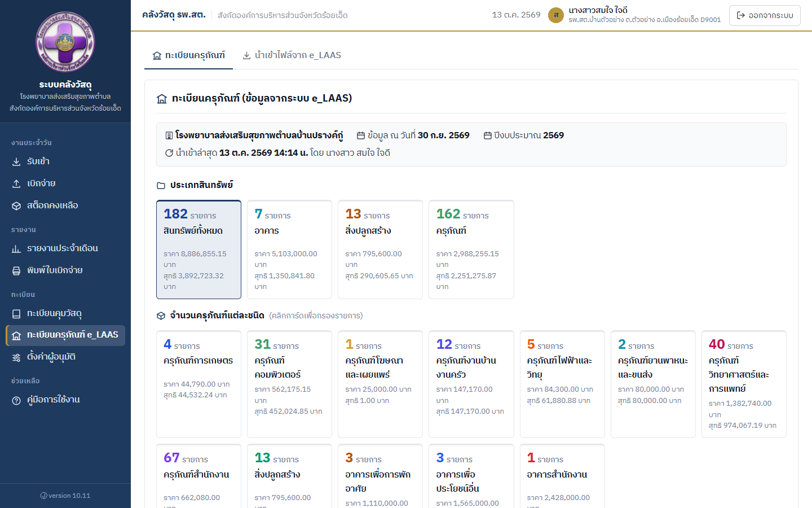812x508 pixels.
Task: Click the folder icon beside ประเภทสินทรัพย์
Action: click(x=161, y=185)
